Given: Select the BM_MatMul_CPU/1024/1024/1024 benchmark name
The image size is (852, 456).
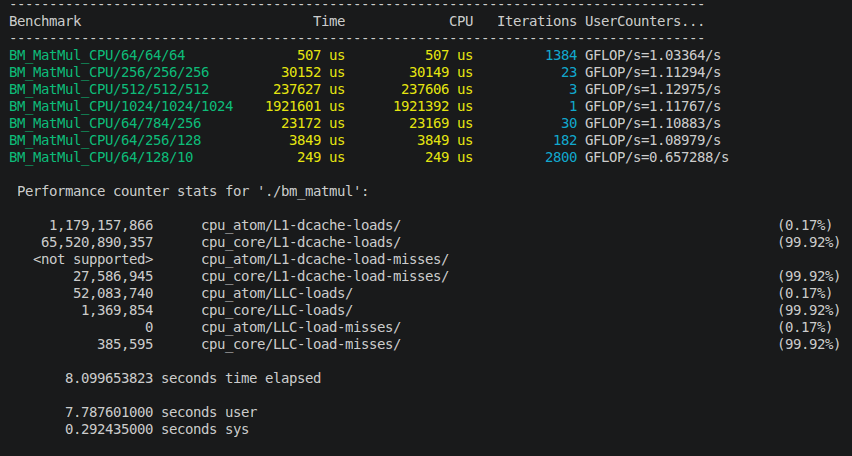Looking at the screenshot, I should (121, 106).
